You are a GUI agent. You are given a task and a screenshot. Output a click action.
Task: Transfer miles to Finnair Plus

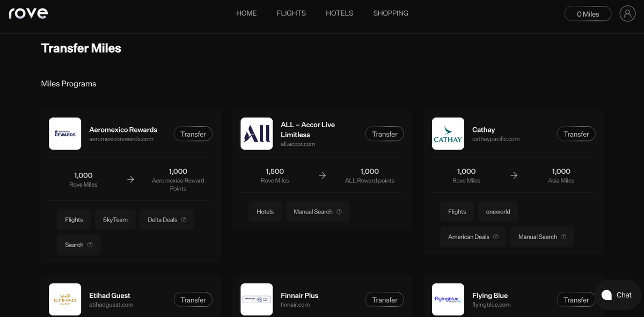[x=385, y=300]
